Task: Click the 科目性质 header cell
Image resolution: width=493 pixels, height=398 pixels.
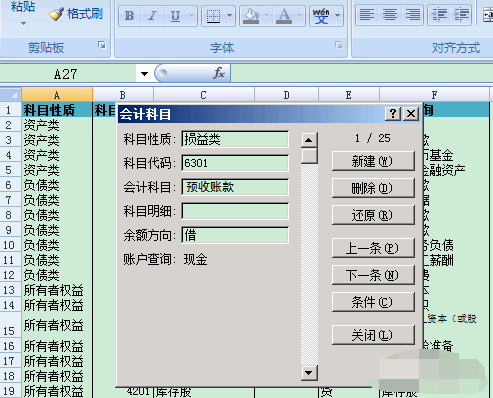Action: (57, 110)
